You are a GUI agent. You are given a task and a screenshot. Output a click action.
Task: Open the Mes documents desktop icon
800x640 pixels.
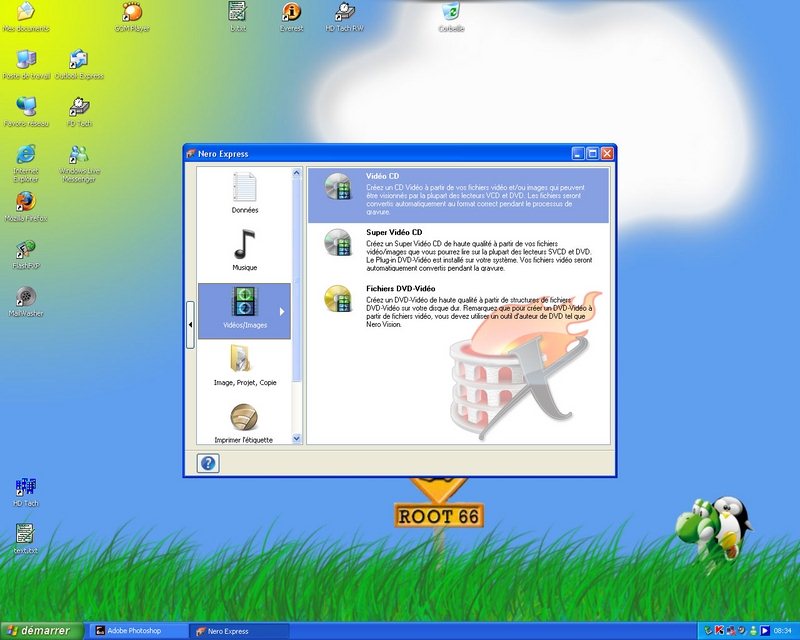tap(26, 17)
